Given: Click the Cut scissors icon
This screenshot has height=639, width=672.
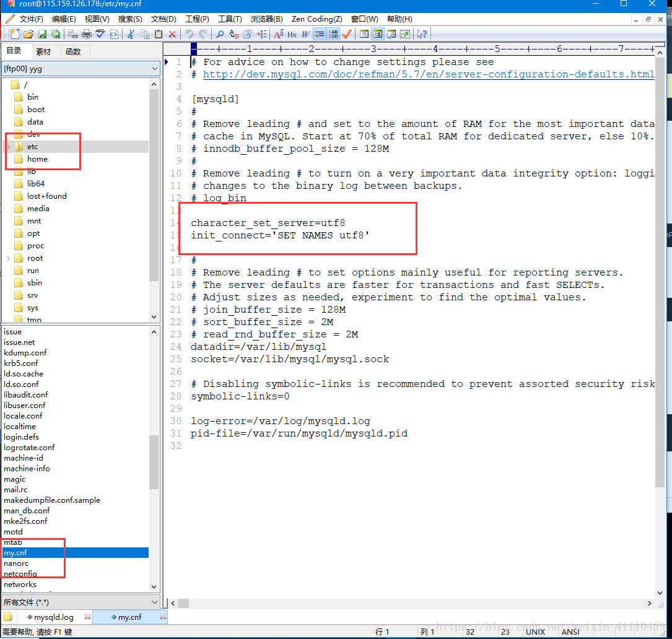Looking at the screenshot, I should click(131, 34).
